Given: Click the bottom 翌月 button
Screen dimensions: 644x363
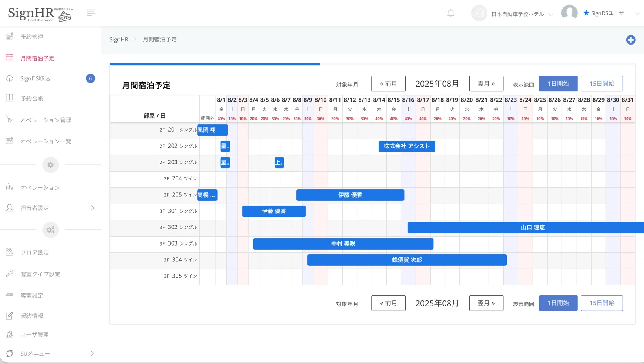Looking at the screenshot, I should [486, 303].
